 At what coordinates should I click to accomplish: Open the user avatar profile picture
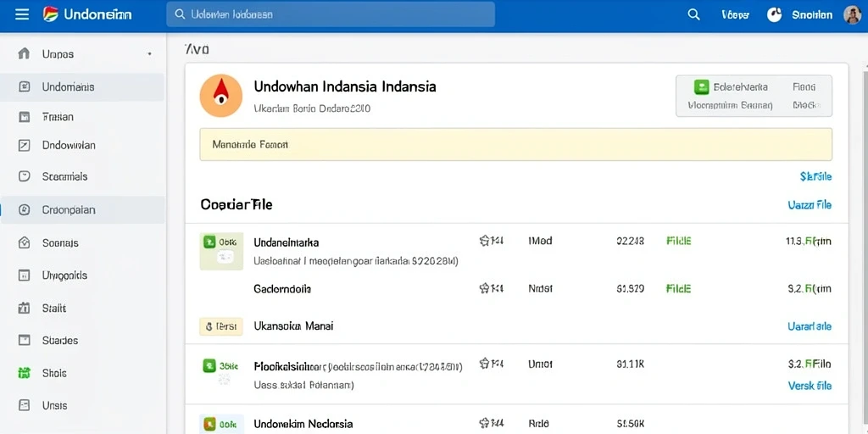(853, 15)
